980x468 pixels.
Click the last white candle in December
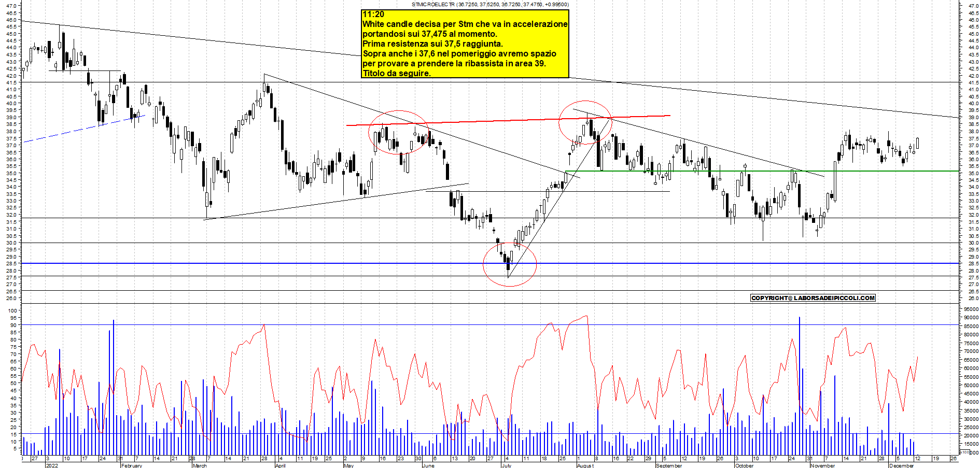(917, 144)
